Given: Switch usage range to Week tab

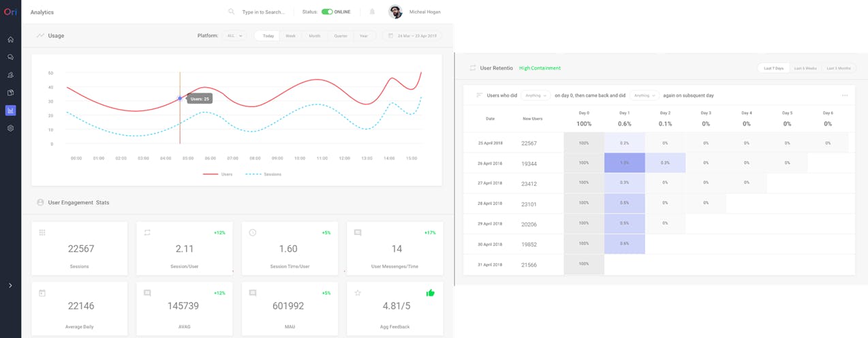Looking at the screenshot, I should 290,35.
